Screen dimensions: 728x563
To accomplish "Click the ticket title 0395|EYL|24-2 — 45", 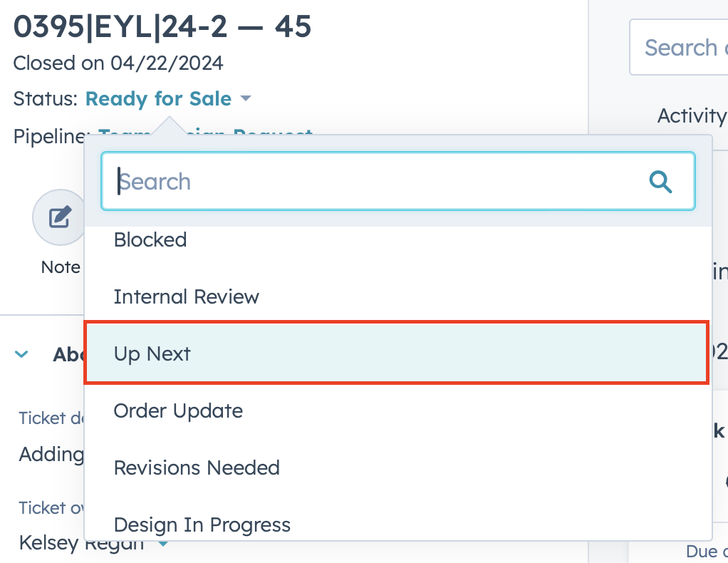I will pos(162,27).
